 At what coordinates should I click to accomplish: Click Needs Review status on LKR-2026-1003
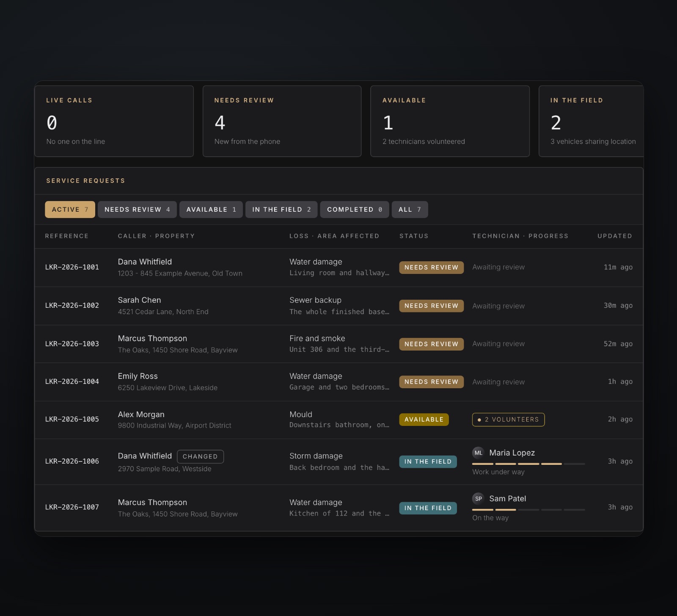431,344
